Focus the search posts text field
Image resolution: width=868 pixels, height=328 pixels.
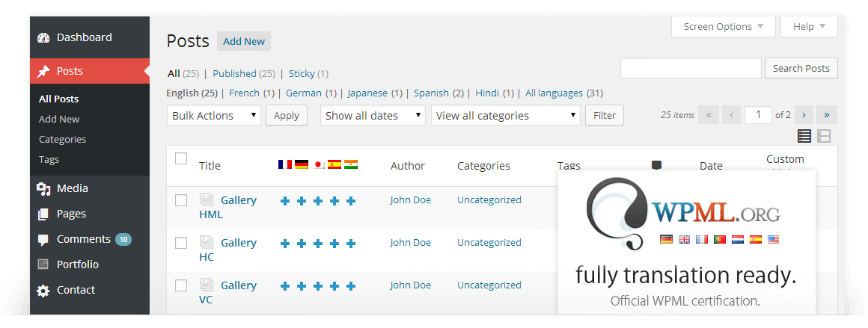click(691, 68)
